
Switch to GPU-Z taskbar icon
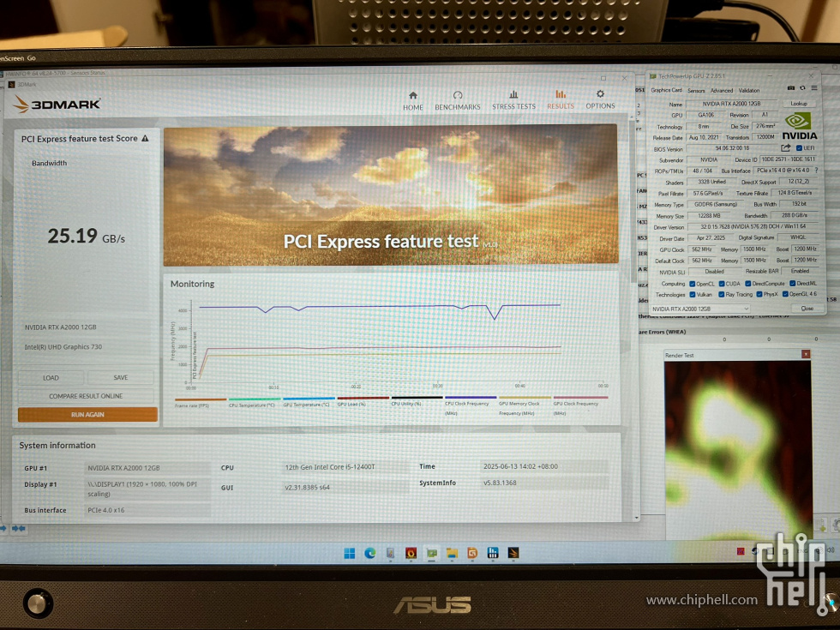[431, 553]
